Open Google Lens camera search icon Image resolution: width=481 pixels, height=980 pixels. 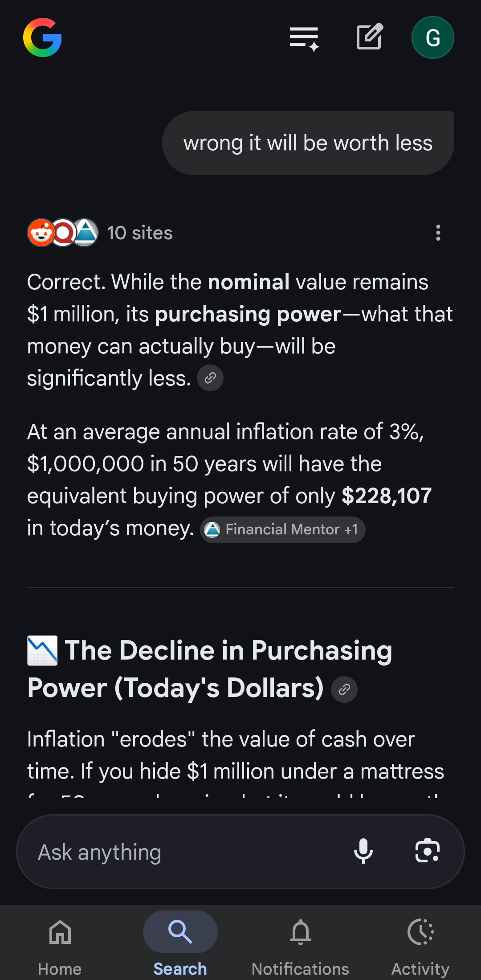[428, 851]
